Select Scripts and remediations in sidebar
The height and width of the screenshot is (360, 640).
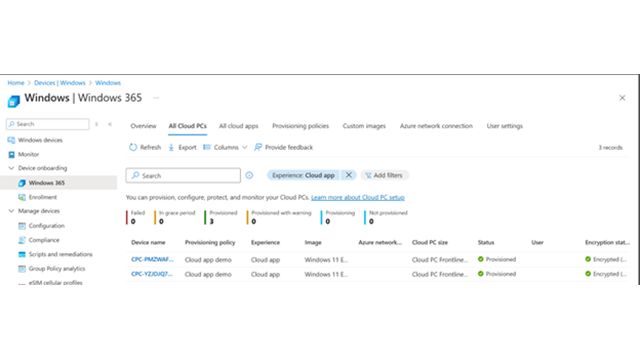click(60, 254)
